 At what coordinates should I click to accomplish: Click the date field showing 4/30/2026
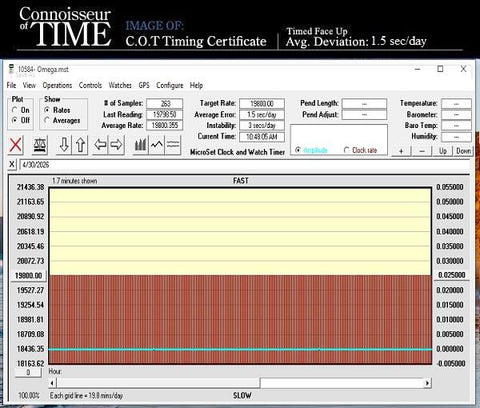(x=245, y=164)
